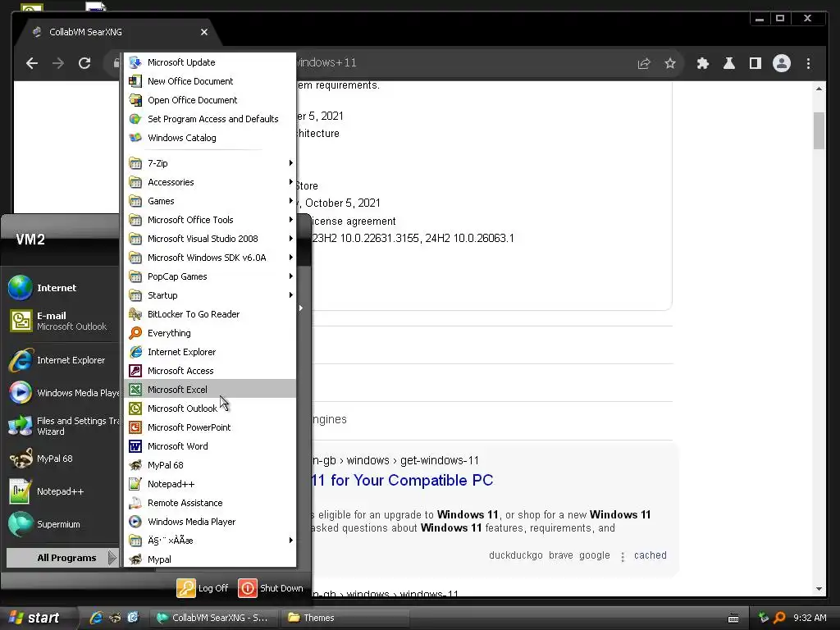Open Chrome three-dot menu
Image resolution: width=840 pixels, height=630 pixels.
(x=808, y=63)
